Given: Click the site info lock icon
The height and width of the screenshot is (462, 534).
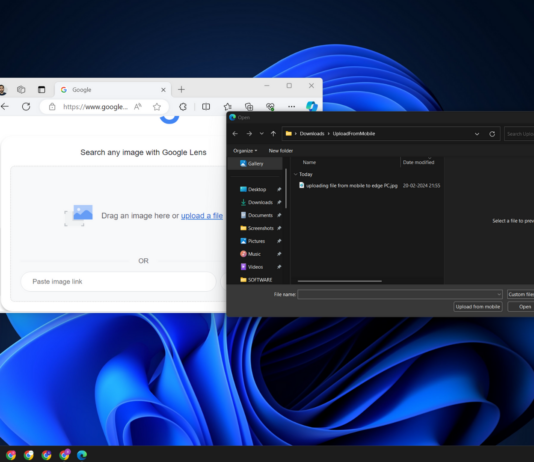Looking at the screenshot, I should (52, 107).
